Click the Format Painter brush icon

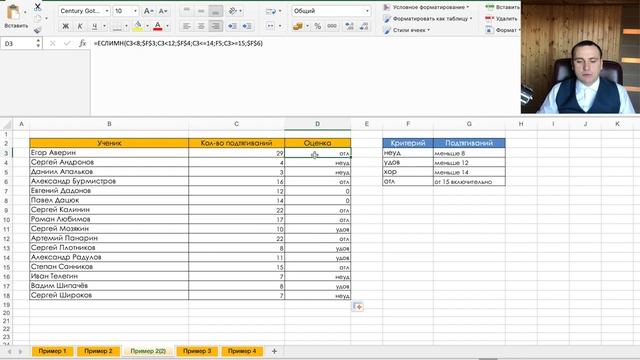coord(38,30)
